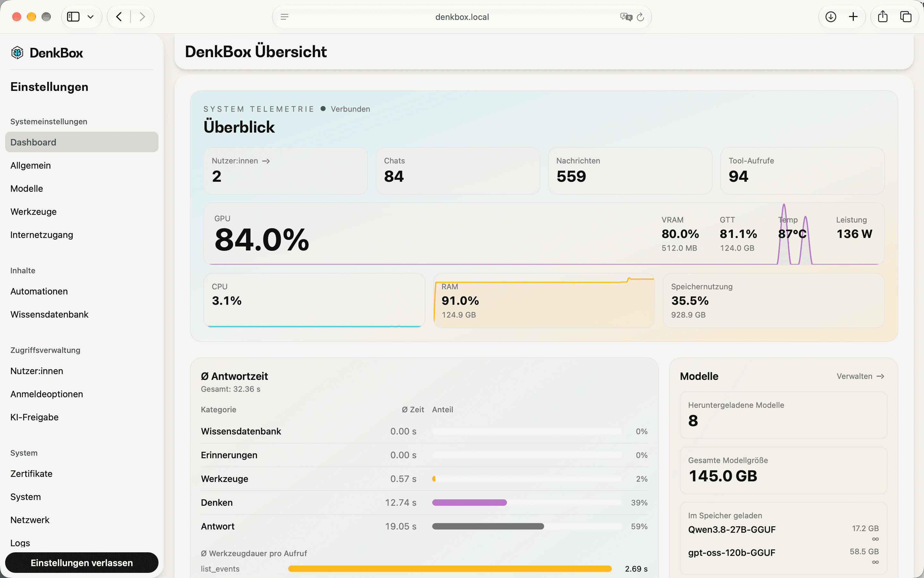Reload the page with the refresh icon
The image size is (924, 578).
(x=641, y=17)
